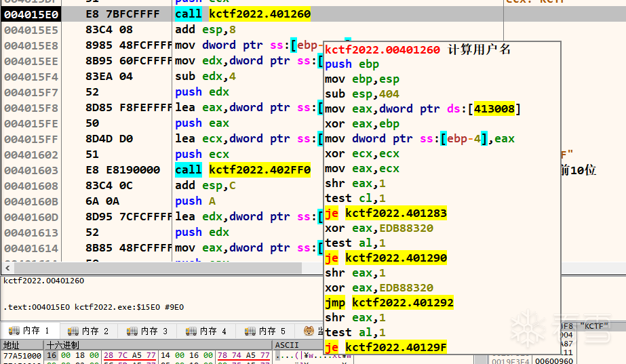This screenshot has width=626, height=364.
Task: Click the memory icon on 内存 4 tab
Action: tap(191, 331)
